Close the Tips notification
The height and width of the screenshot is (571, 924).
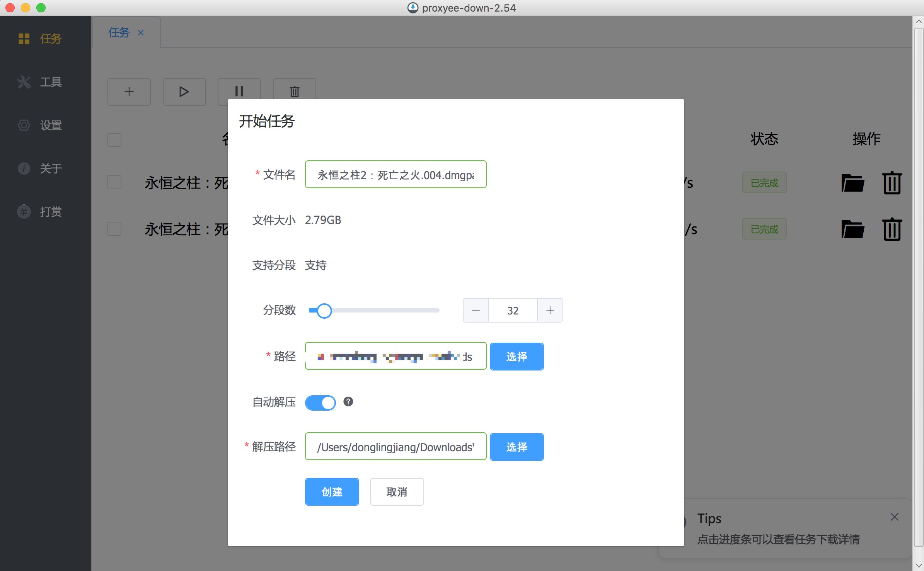(x=894, y=517)
